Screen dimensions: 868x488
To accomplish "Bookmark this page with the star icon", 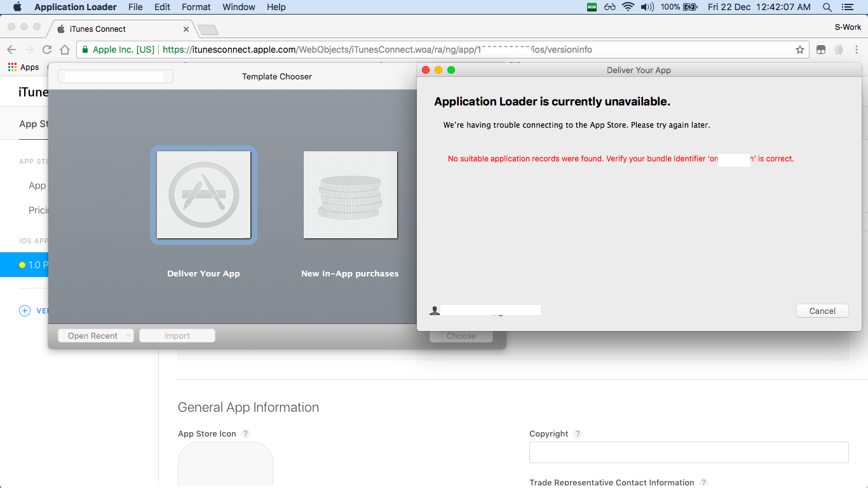I will click(x=800, y=50).
